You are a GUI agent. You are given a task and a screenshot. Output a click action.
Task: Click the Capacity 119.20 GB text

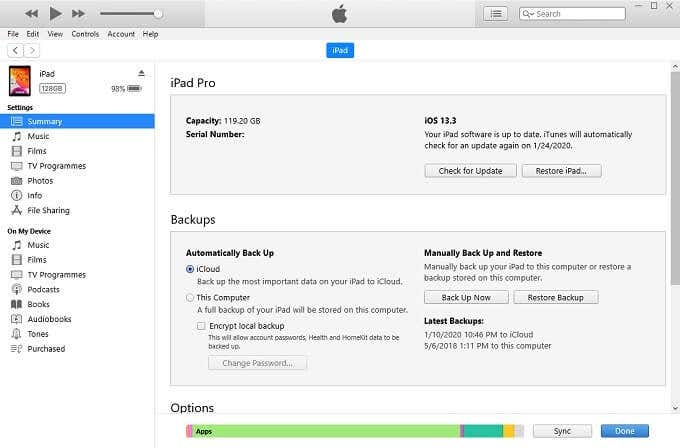pyautogui.click(x=223, y=121)
